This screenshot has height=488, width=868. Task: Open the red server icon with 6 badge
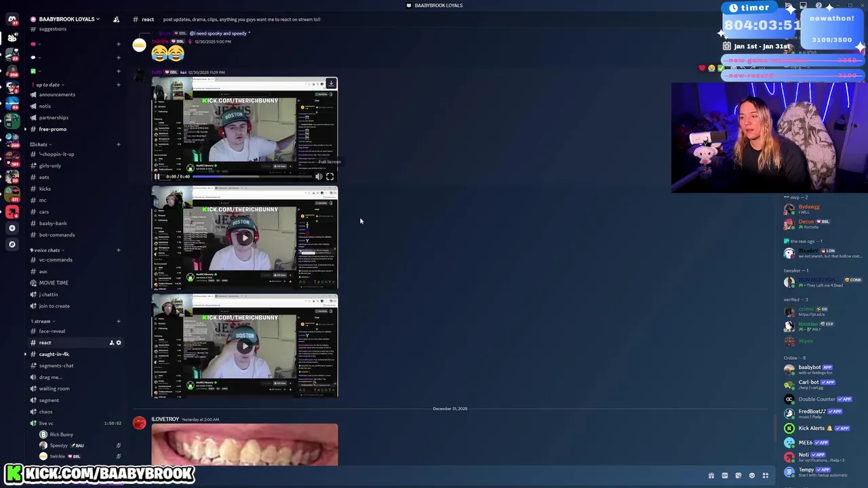coord(12,211)
